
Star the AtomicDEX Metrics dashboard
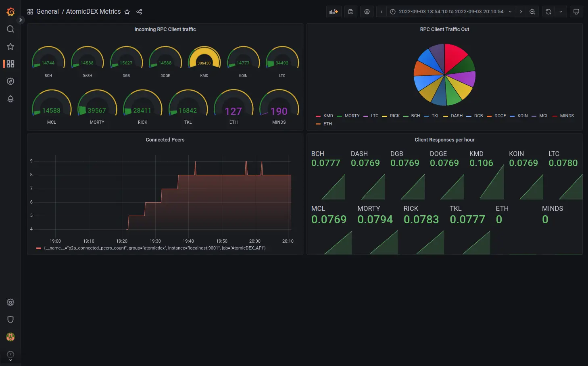127,12
